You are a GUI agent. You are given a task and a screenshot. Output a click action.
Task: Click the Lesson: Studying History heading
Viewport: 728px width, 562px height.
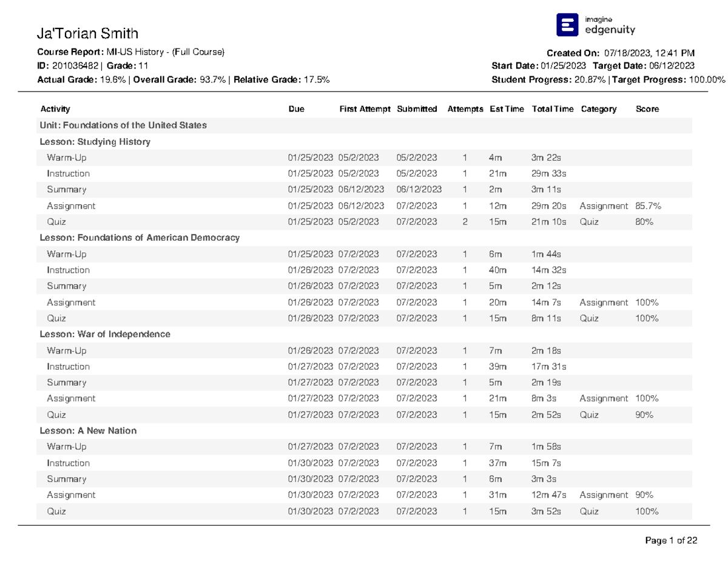point(95,142)
